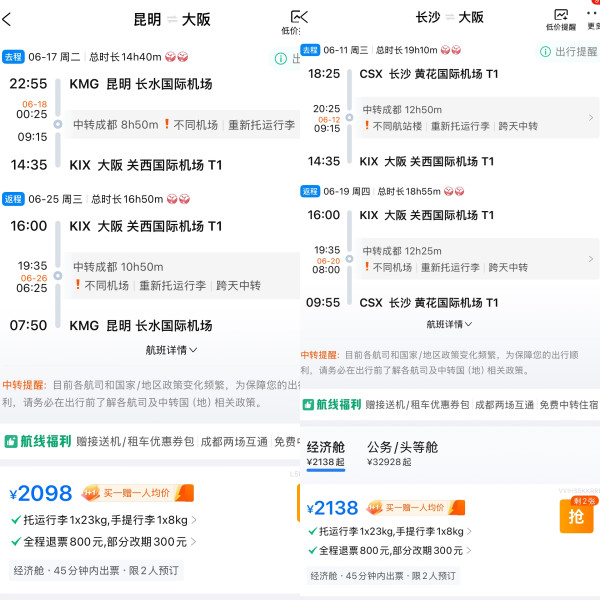Tap the 中转提醒 notice on 长沙-大阪 page

point(439,363)
